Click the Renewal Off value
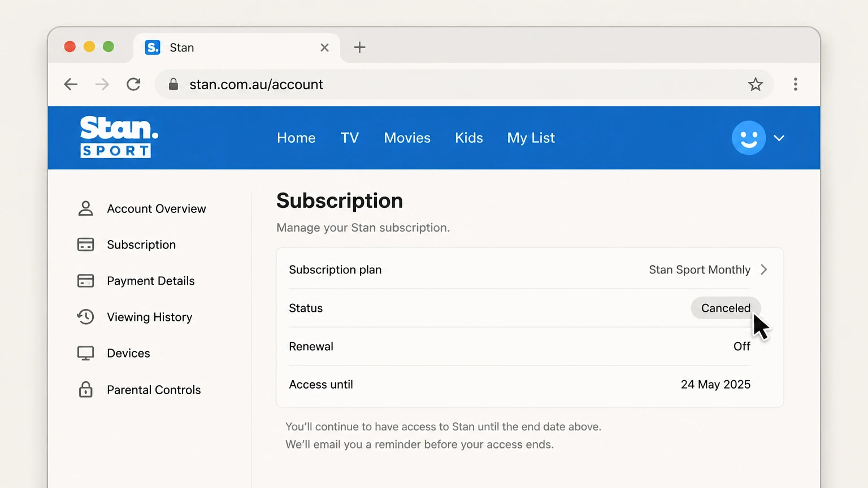Viewport: 868px width, 488px height. pos(742,346)
